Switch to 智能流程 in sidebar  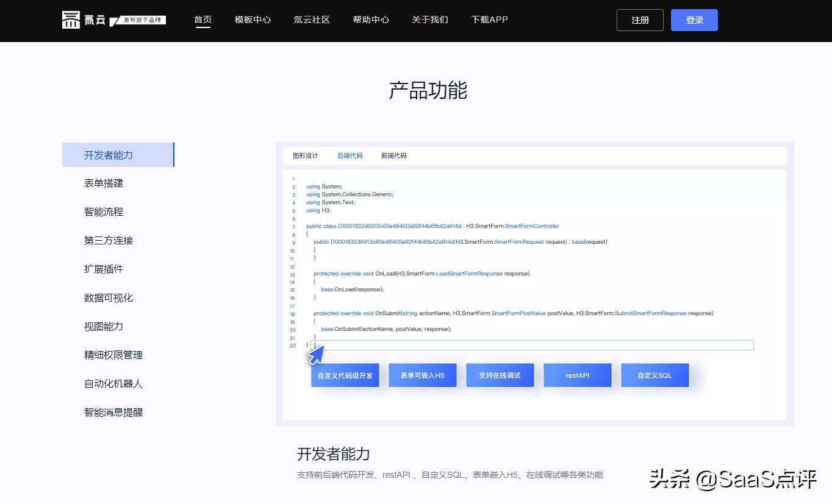[104, 212]
